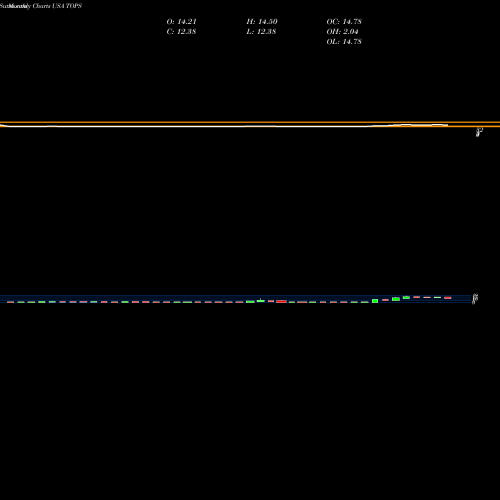Select the open value 'O: 14.21'
500x500 pixels.
[x=181, y=22]
